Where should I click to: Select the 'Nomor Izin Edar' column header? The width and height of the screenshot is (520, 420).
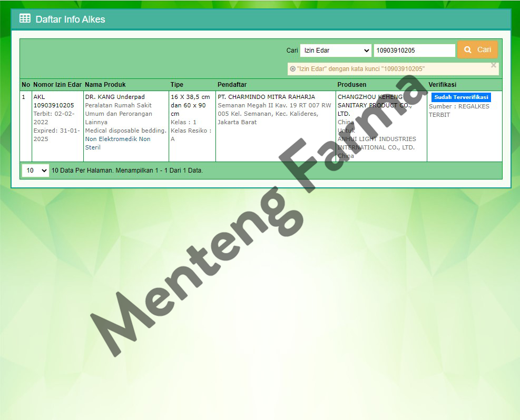click(57, 84)
